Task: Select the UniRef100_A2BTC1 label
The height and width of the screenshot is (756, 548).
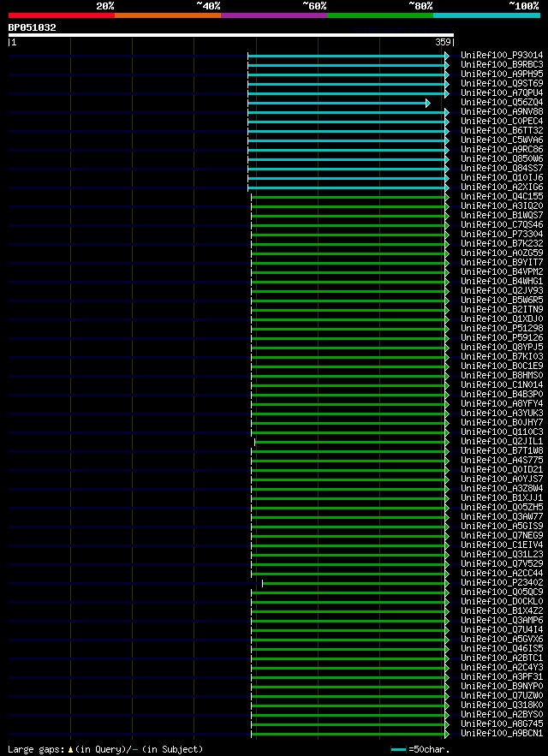Action: click(x=502, y=658)
